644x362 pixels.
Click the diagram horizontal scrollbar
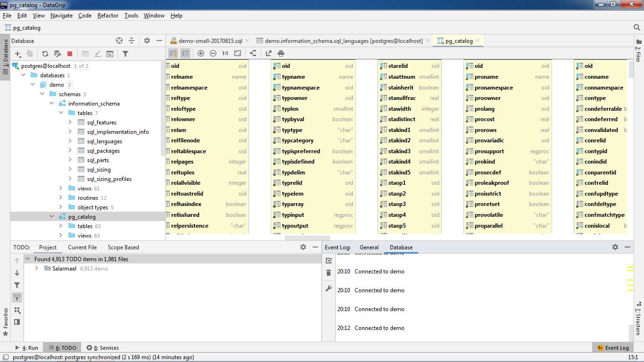coord(307,238)
